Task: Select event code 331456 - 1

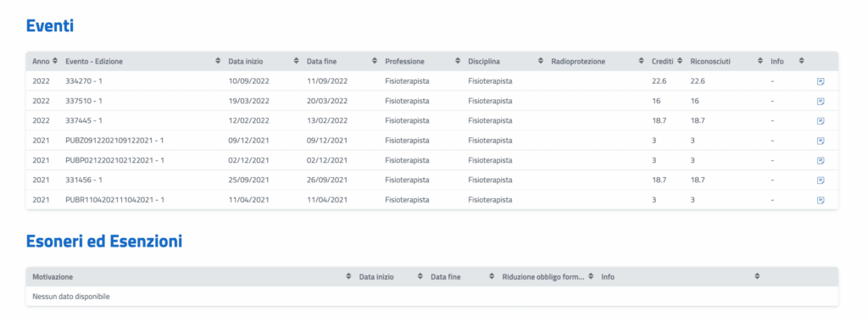Action: point(84,180)
